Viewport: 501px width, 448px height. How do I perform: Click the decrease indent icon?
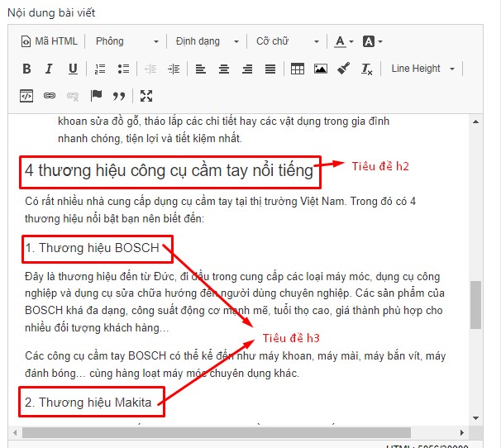click(150, 69)
